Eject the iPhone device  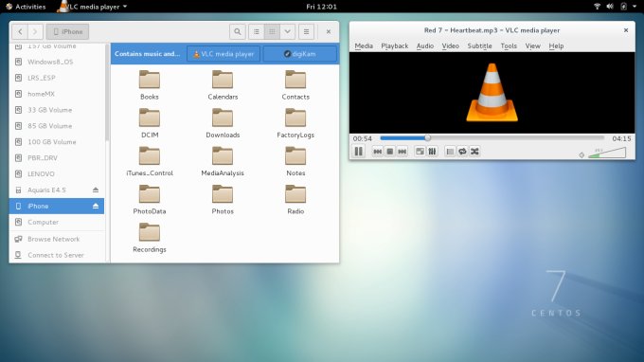96,206
